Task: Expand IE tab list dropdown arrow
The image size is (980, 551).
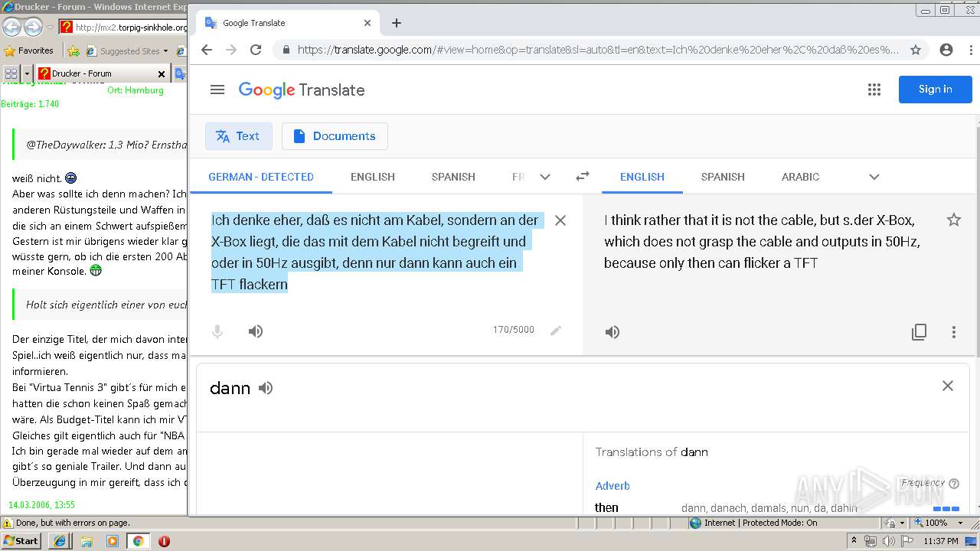Action: pyautogui.click(x=28, y=73)
